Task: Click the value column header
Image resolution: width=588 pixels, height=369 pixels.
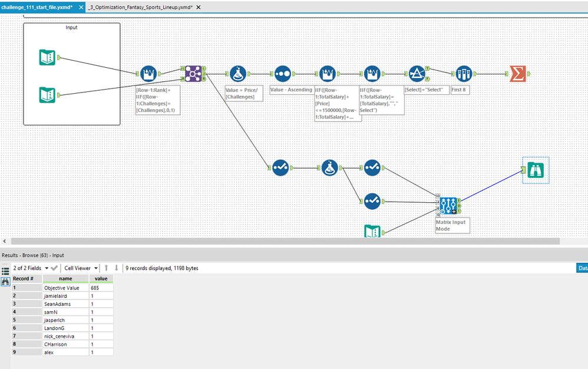Action: click(x=101, y=279)
